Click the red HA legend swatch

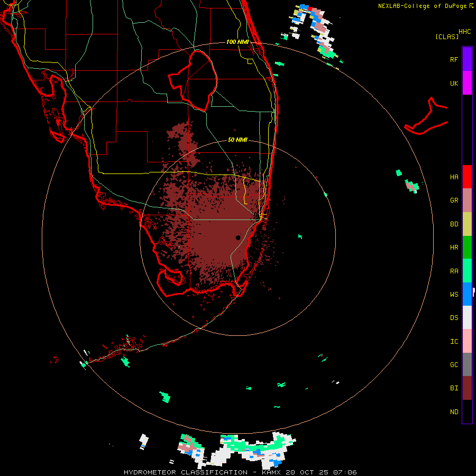click(467, 177)
